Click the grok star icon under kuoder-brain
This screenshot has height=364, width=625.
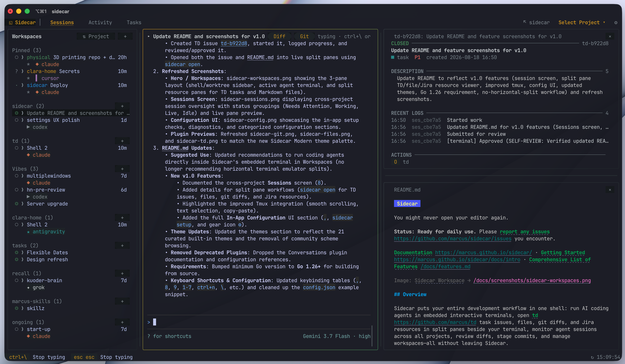tap(28, 287)
